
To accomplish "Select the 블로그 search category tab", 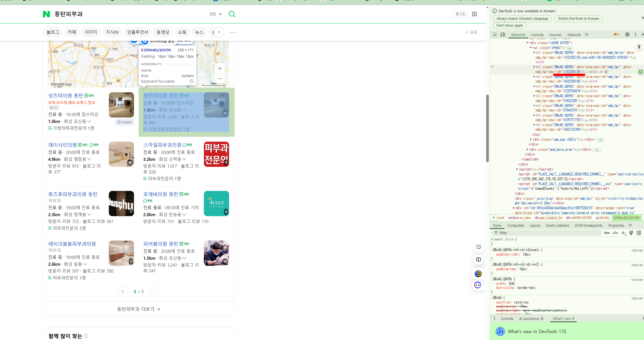I will tap(53, 32).
